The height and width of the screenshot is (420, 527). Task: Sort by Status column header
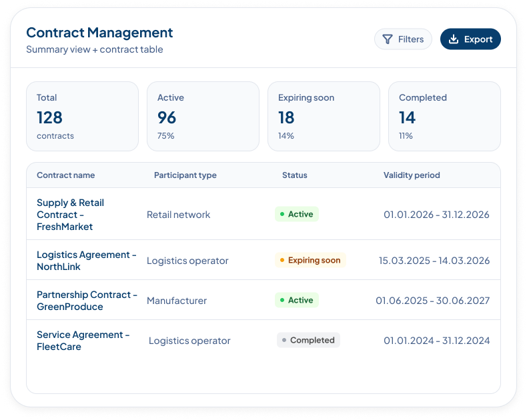[x=294, y=175]
